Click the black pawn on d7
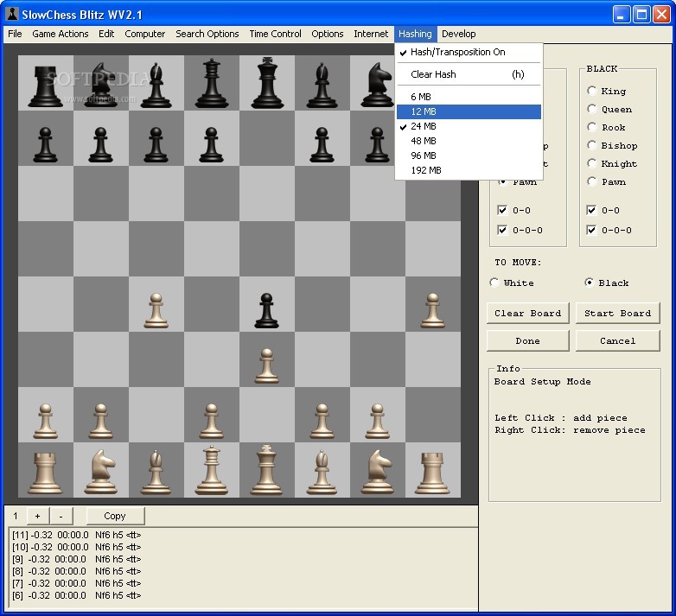The image size is (676, 616). click(211, 145)
